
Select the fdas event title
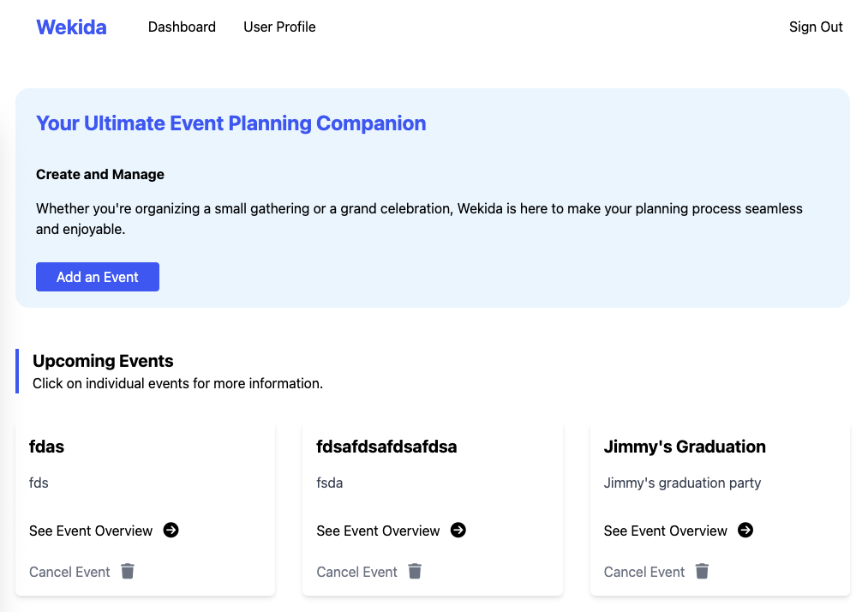(x=46, y=447)
